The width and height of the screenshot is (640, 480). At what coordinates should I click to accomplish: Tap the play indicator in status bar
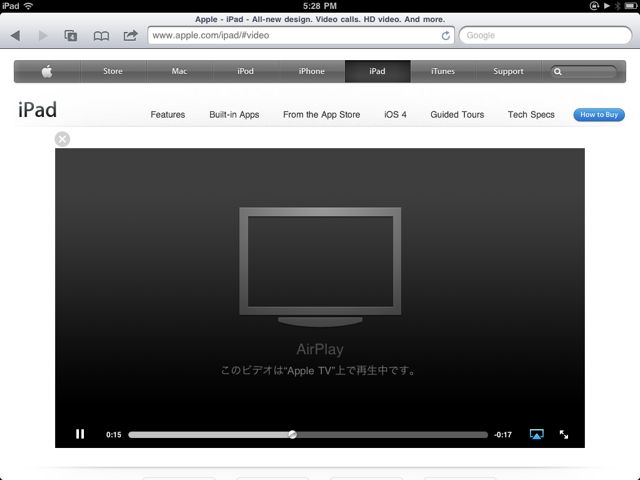pyautogui.click(x=607, y=6)
